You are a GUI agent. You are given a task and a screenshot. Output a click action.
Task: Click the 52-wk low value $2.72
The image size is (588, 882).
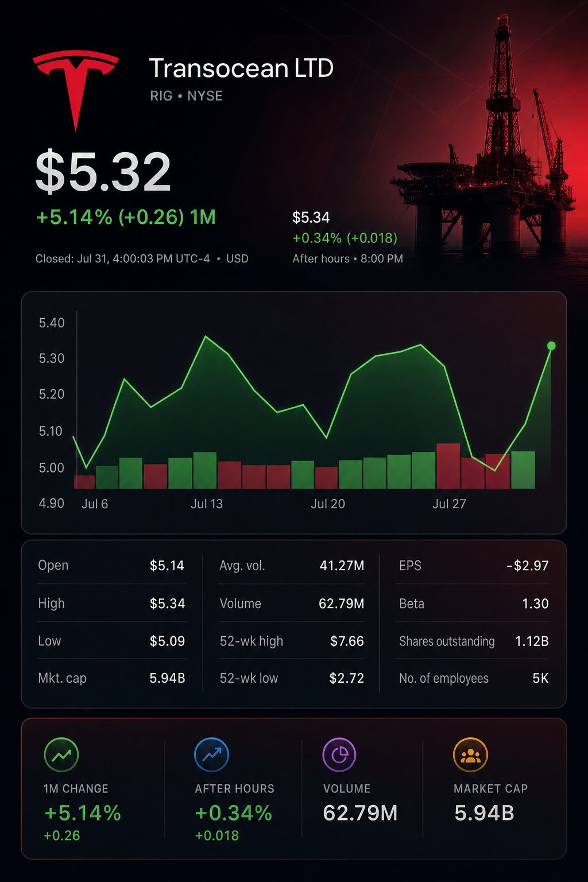coord(347,678)
